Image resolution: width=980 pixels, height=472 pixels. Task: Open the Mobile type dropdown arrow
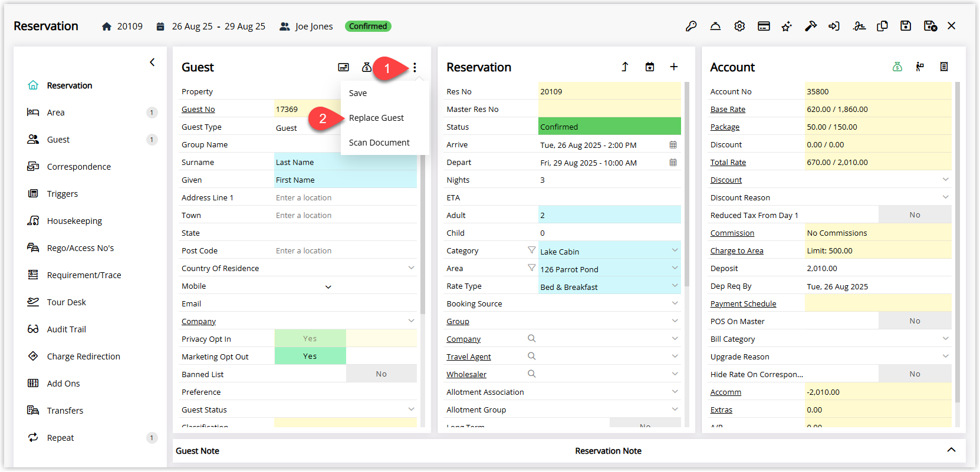point(328,287)
